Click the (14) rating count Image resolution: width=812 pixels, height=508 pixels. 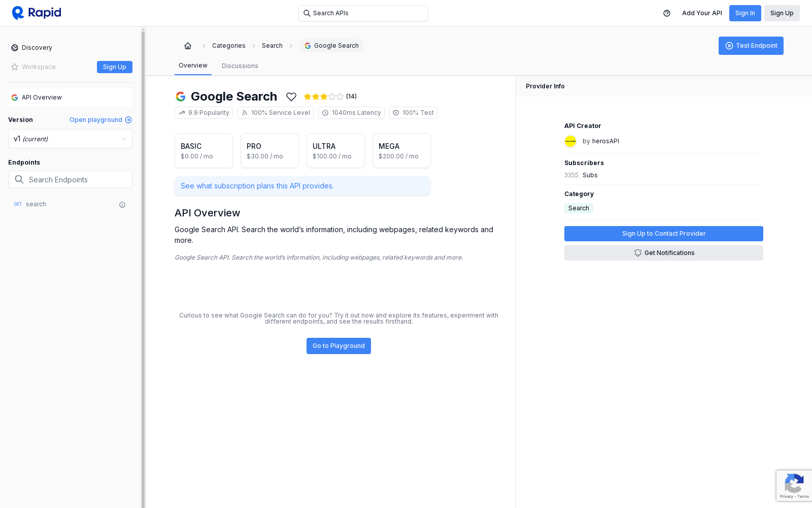[x=351, y=97]
